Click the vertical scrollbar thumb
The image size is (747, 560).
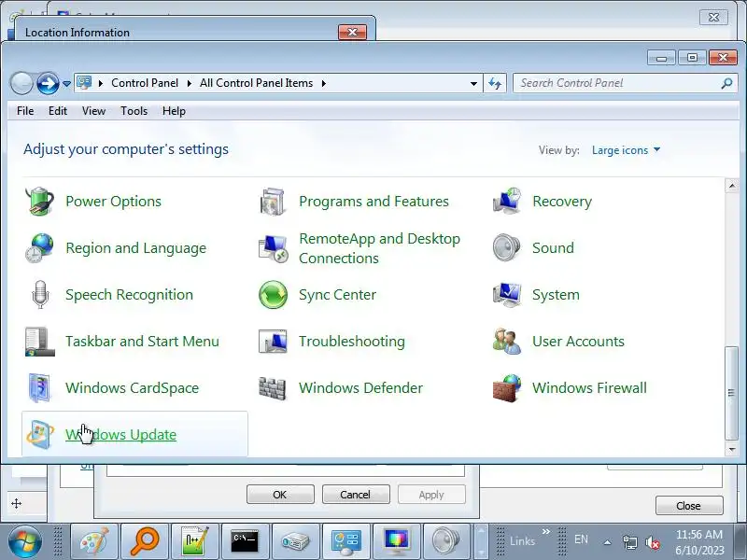pos(732,393)
